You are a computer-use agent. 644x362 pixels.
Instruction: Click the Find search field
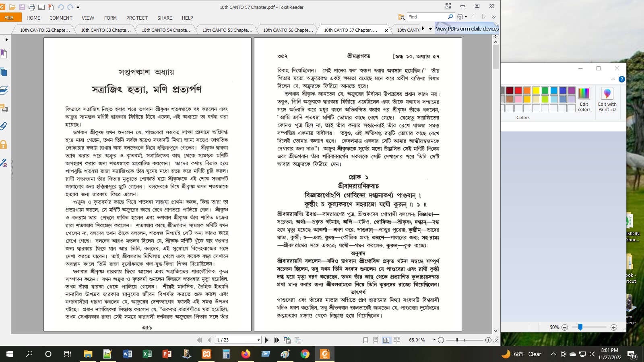coord(427,17)
